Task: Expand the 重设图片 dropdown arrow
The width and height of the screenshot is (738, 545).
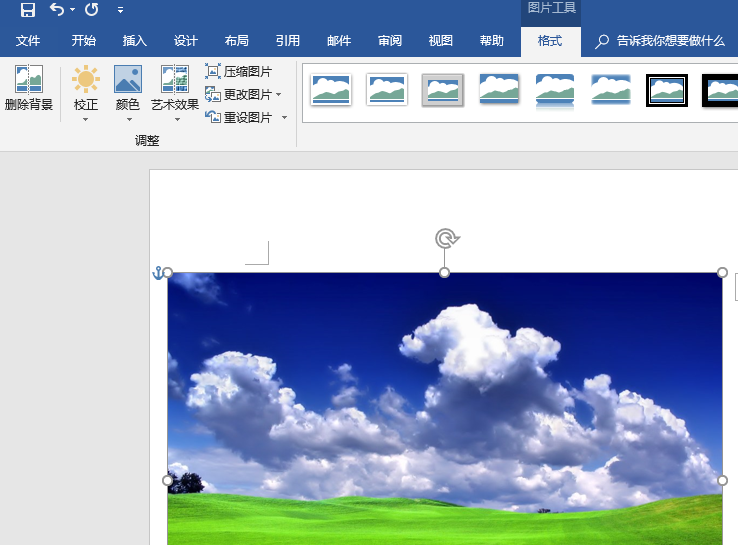Action: click(x=284, y=117)
